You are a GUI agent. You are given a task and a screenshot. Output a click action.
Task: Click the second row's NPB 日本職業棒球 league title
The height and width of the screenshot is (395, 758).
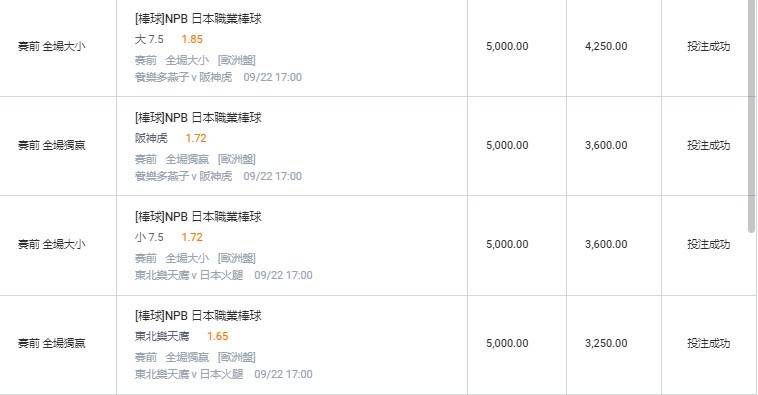[198, 118]
